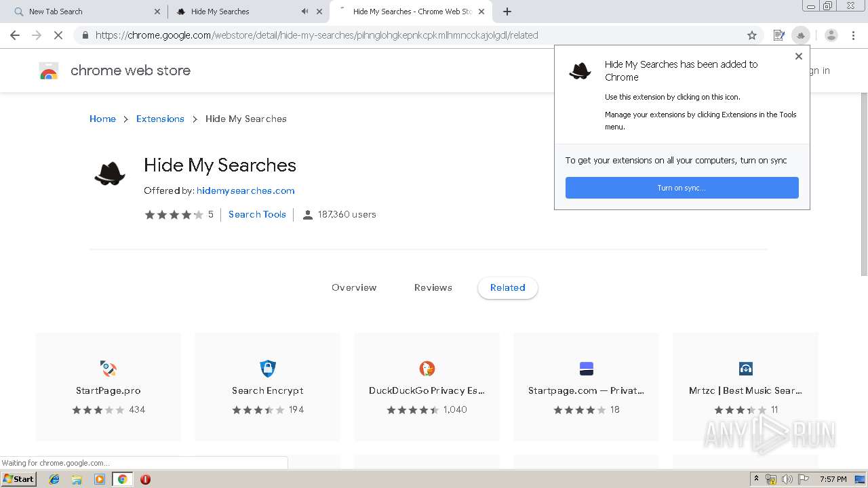Click Chrome taskbar icon
868x488 pixels.
[x=122, y=479]
